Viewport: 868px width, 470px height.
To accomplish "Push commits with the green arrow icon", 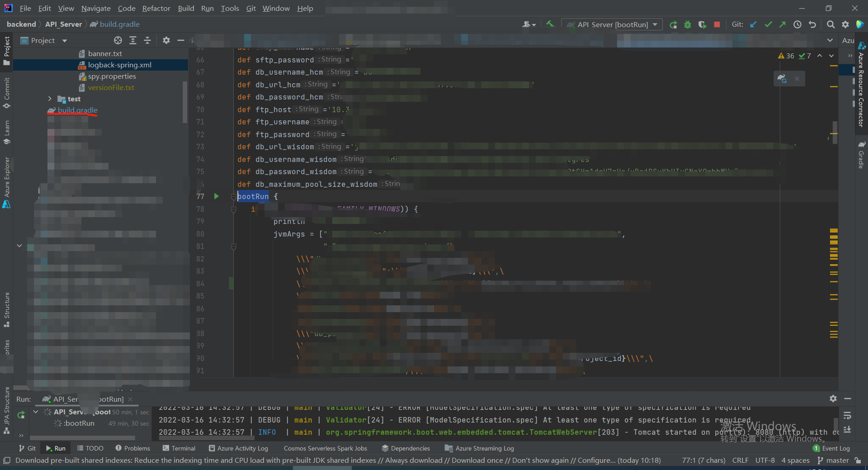I will click(x=783, y=24).
